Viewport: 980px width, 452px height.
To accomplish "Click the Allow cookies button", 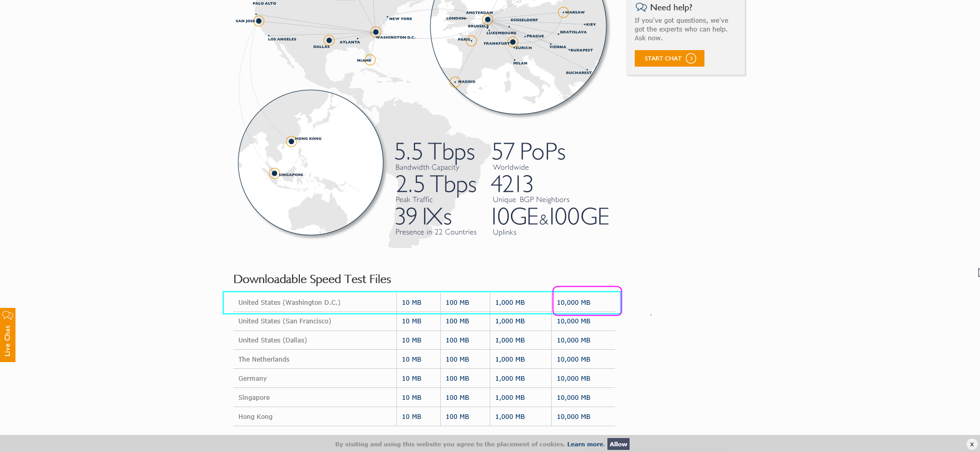I will (x=618, y=444).
